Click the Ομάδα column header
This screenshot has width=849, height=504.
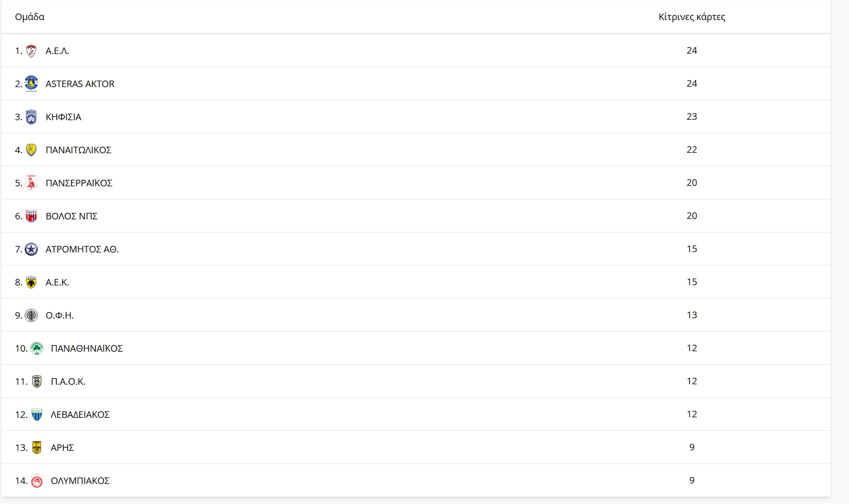click(30, 17)
